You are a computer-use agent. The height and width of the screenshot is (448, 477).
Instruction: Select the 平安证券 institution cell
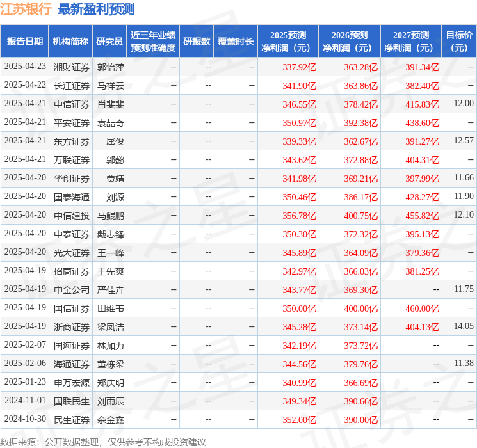click(72, 123)
